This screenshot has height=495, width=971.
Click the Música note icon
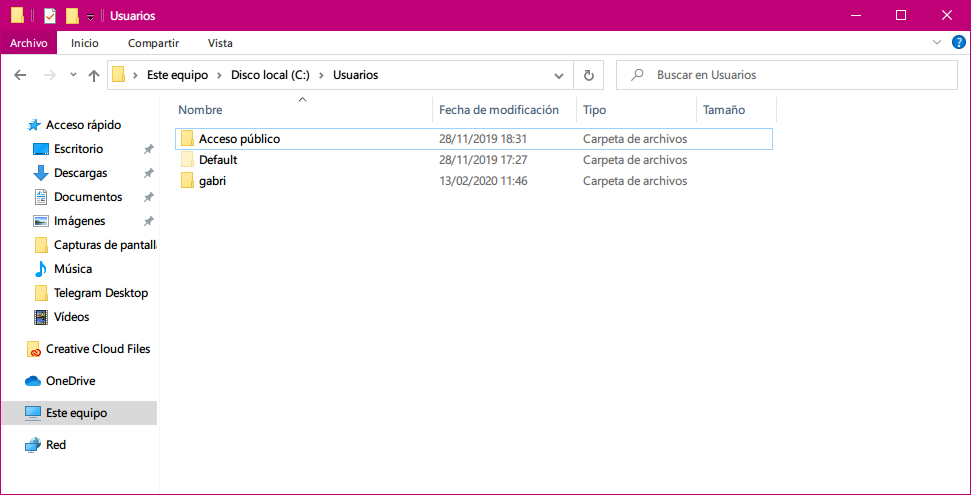pyautogui.click(x=41, y=269)
